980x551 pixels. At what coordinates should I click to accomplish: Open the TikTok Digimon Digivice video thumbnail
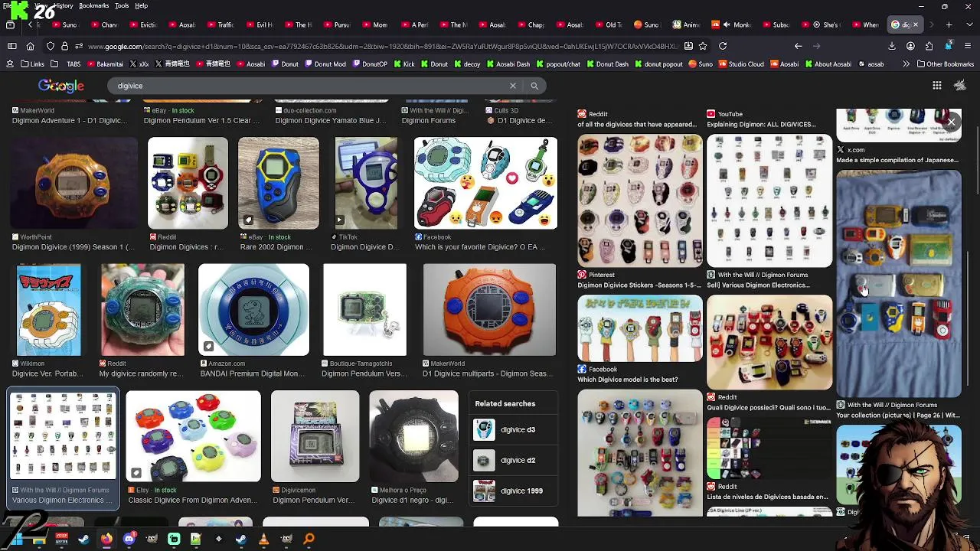[x=366, y=184]
